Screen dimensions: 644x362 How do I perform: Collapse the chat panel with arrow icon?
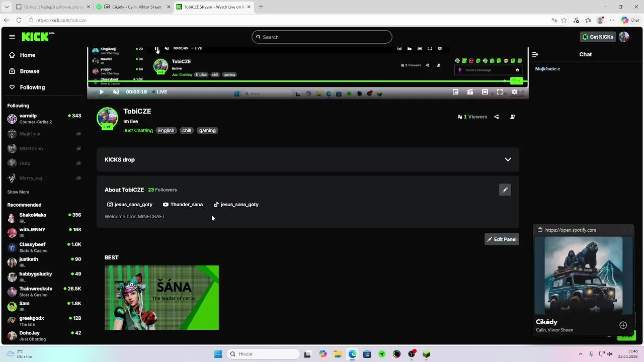(535, 54)
